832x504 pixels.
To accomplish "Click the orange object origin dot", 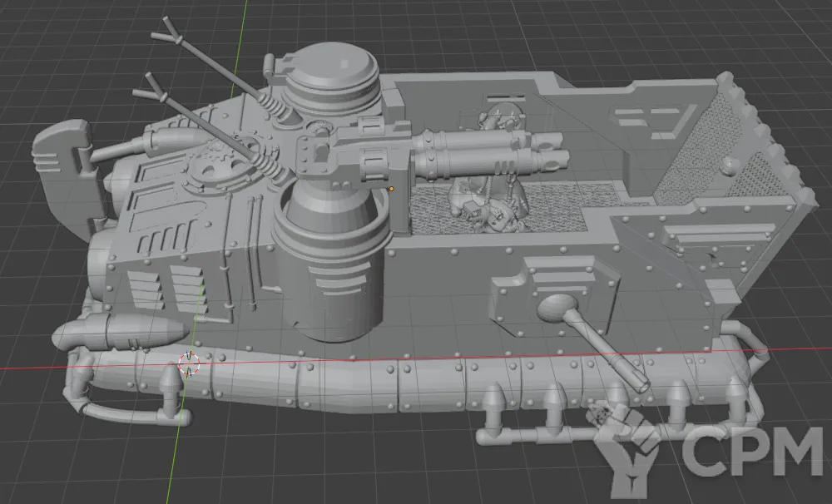I will tap(392, 188).
